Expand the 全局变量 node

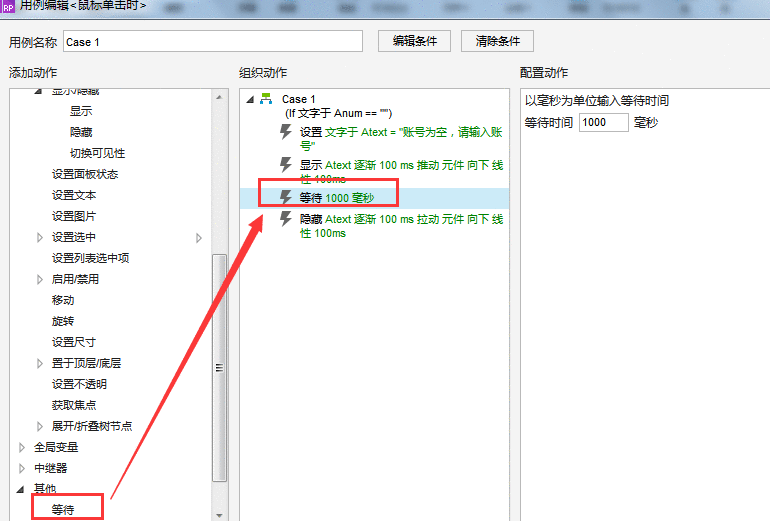click(x=22, y=447)
